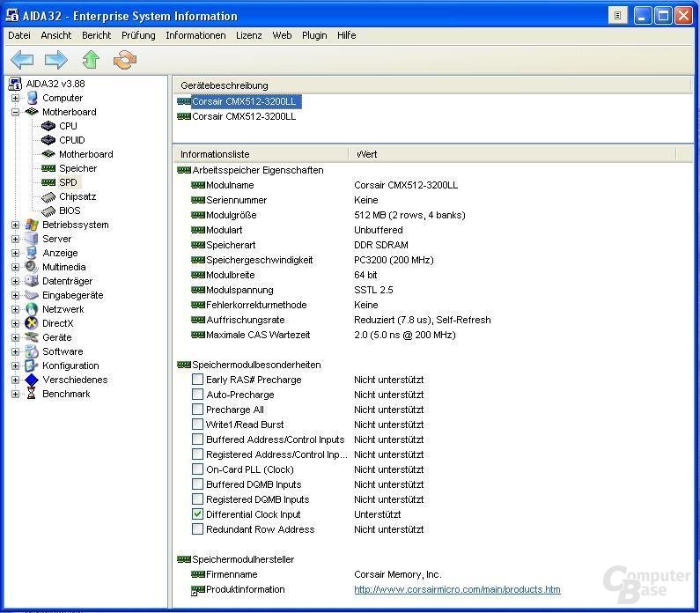Select second Corsair CMX512-3200LL device entry

(244, 116)
